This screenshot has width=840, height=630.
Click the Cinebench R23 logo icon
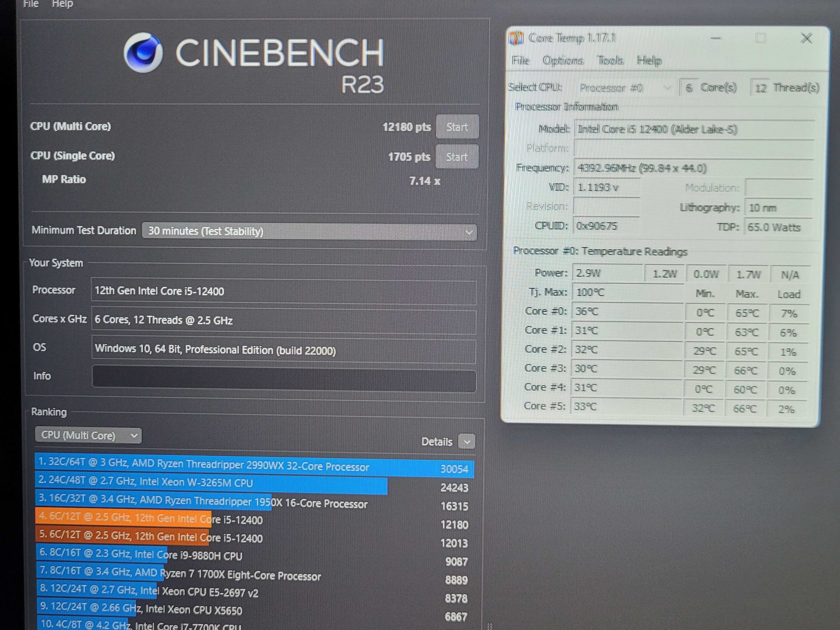click(x=143, y=52)
